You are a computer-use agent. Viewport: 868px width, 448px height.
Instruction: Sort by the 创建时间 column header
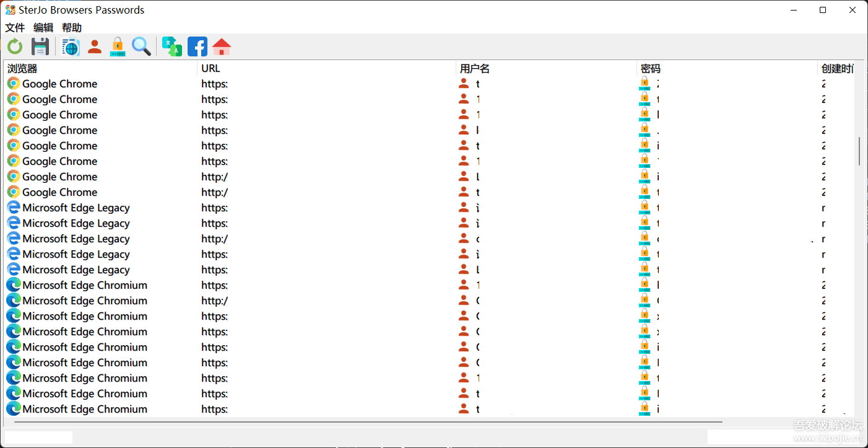(836, 68)
